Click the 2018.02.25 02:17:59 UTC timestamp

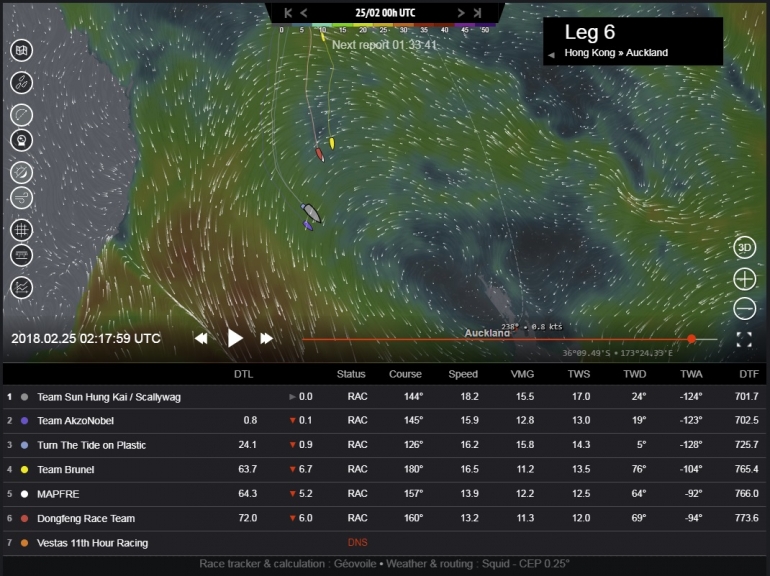click(x=86, y=339)
